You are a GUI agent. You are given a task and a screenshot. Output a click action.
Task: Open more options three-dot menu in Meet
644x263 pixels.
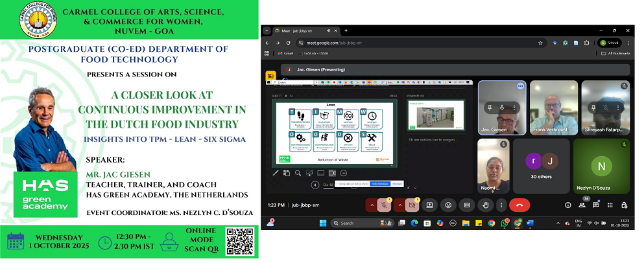click(x=501, y=205)
